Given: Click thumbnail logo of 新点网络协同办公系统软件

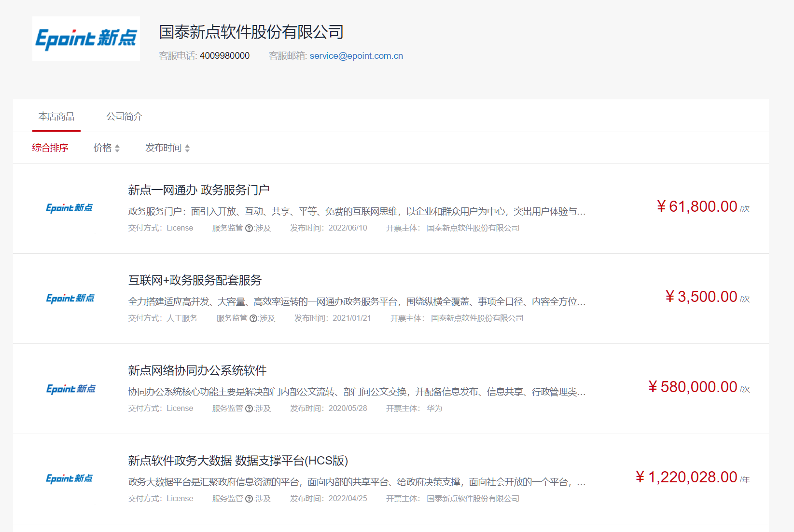Looking at the screenshot, I should tap(70, 389).
